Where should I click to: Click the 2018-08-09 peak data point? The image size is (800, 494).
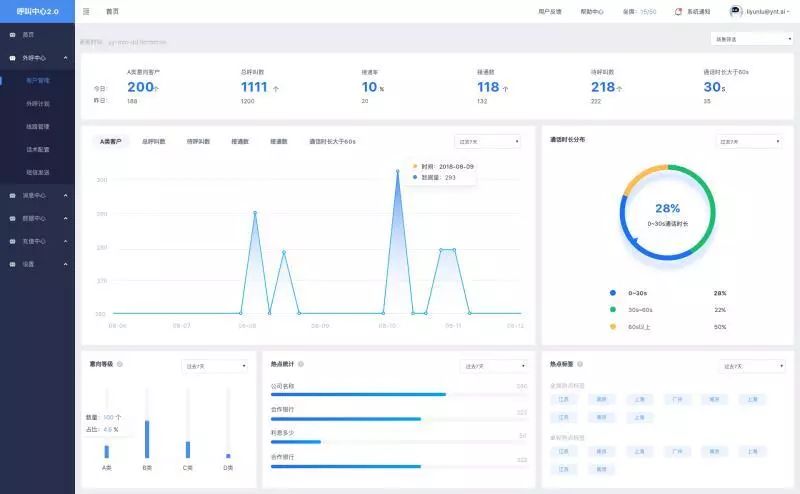(398, 171)
